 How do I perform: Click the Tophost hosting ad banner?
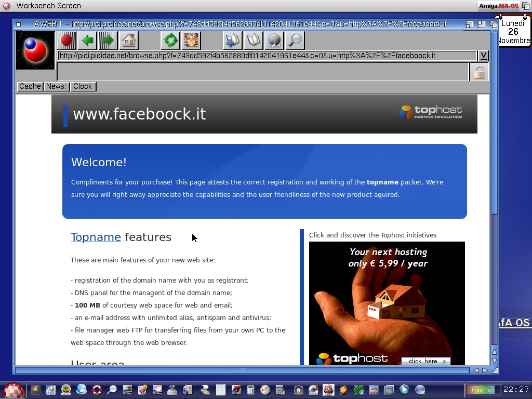(x=387, y=303)
